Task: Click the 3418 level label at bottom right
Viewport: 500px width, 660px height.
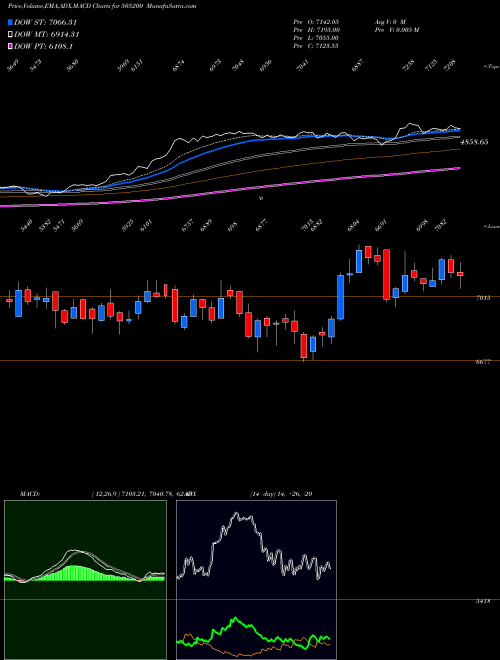Action: [483, 602]
